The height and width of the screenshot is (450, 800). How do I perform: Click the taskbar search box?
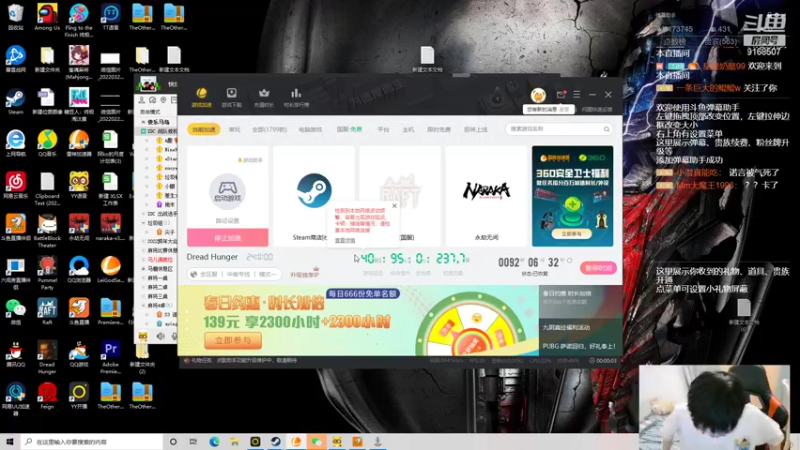coord(92,441)
